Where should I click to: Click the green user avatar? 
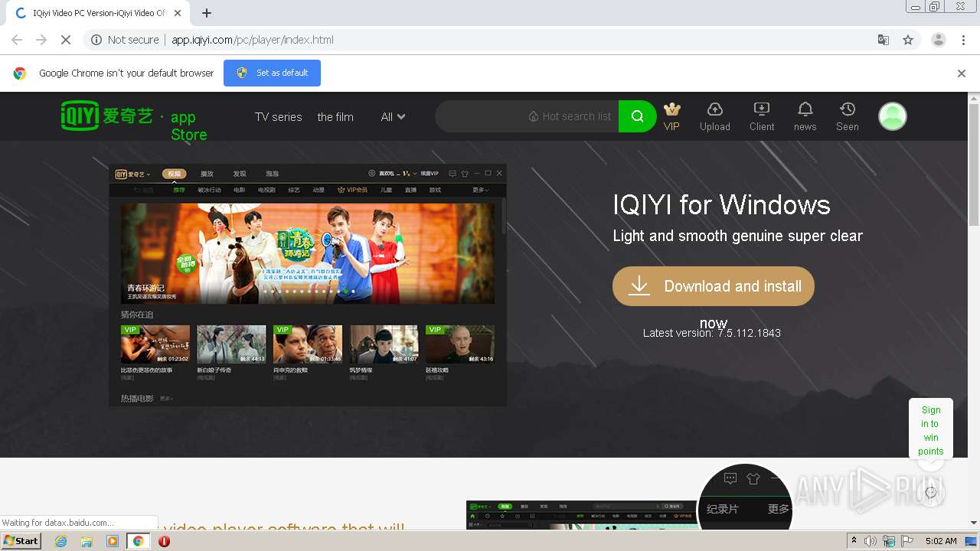pyautogui.click(x=892, y=116)
